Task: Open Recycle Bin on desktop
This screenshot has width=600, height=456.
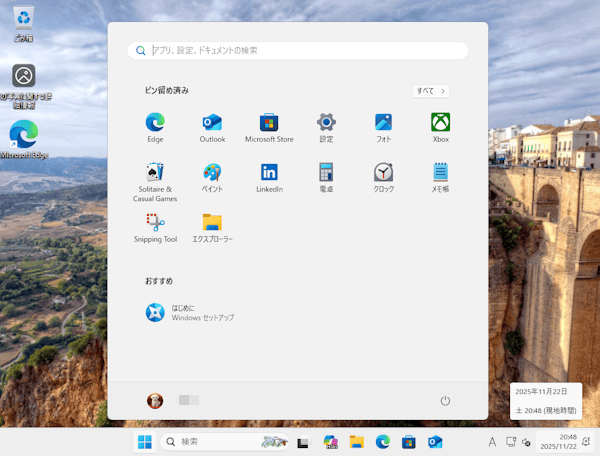Action: tap(23, 24)
